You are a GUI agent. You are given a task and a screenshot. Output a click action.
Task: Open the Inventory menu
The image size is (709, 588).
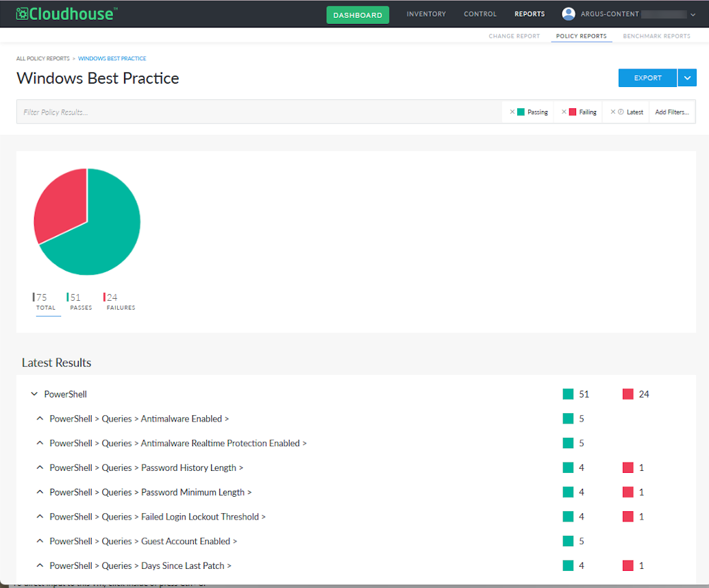point(426,14)
